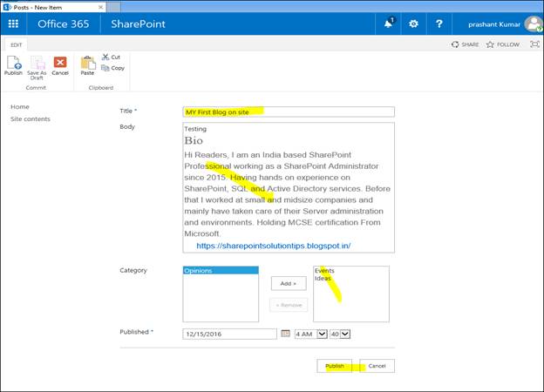Close the Posts - New Item browser tab
Viewport: 544px width, 392px height.
(100, 7)
